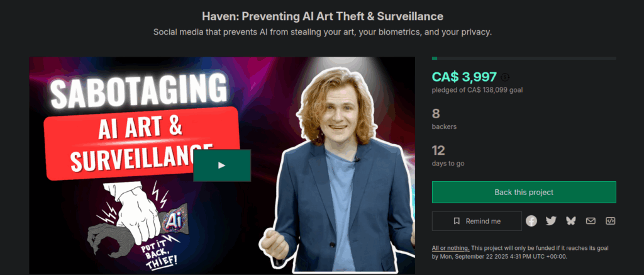Share the project on Twitter

(x=551, y=221)
